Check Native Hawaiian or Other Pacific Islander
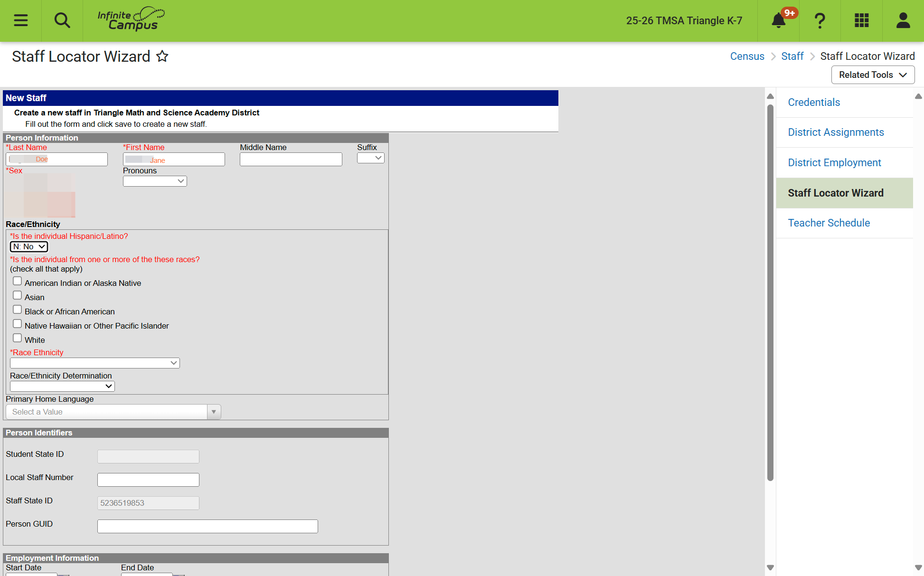 [18, 323]
